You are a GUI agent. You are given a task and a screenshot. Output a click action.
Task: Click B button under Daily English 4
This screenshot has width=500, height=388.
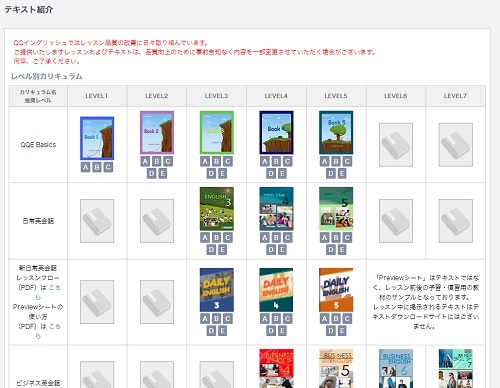(x=276, y=318)
